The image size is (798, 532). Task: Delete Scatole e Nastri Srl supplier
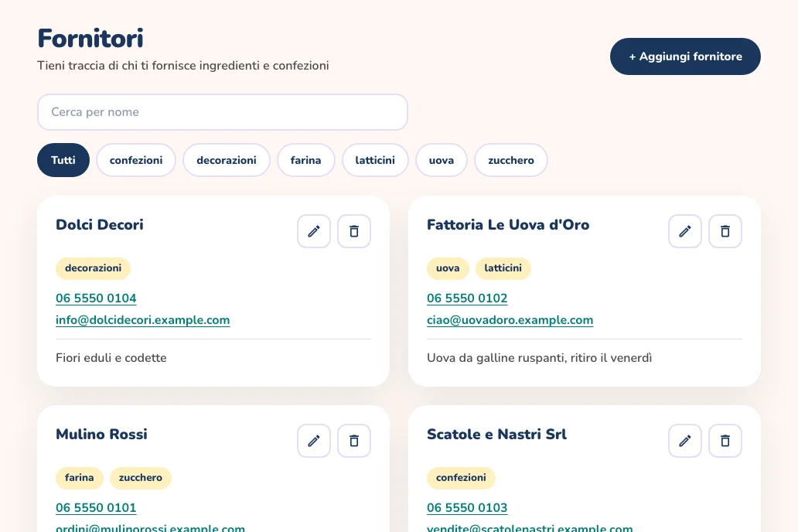(x=725, y=441)
